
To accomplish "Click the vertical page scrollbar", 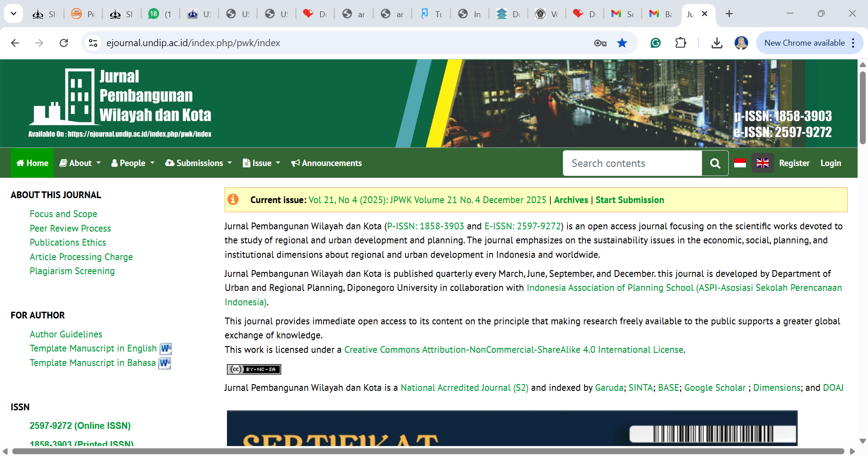I will pyautogui.click(x=863, y=109).
